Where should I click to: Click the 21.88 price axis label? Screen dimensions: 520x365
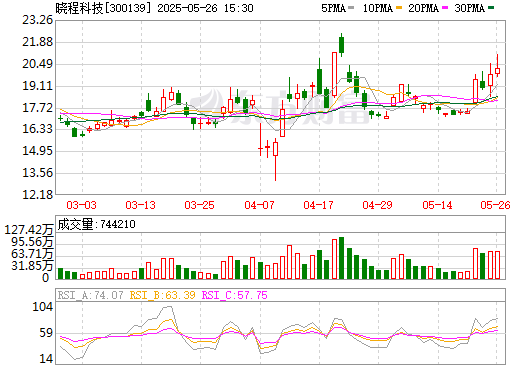pos(37,42)
